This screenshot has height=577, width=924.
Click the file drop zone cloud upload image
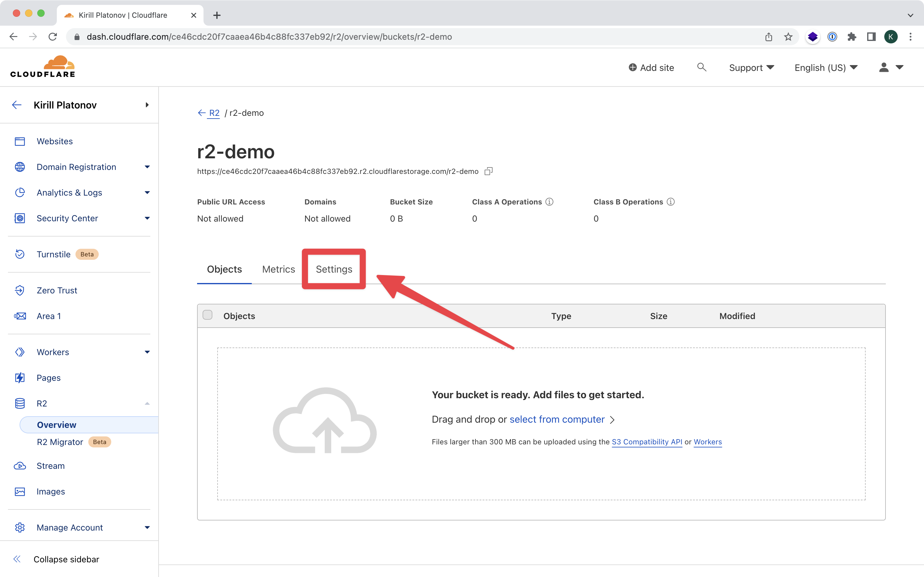(325, 421)
